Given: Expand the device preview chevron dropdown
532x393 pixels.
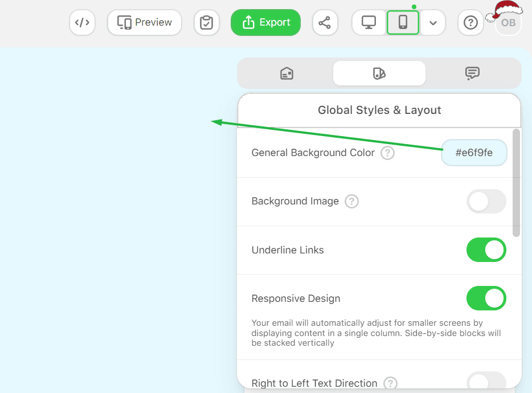Looking at the screenshot, I should pos(433,23).
